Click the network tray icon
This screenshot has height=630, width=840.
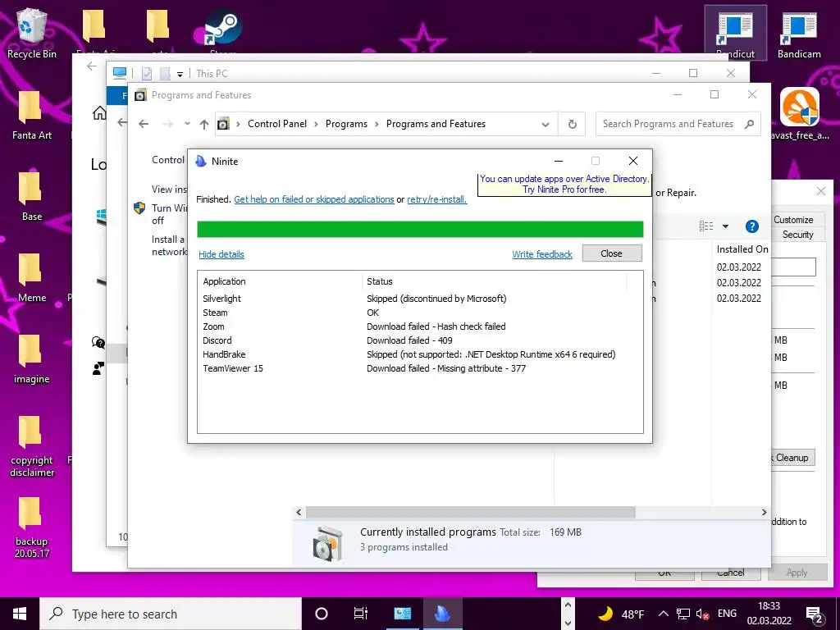coord(683,614)
